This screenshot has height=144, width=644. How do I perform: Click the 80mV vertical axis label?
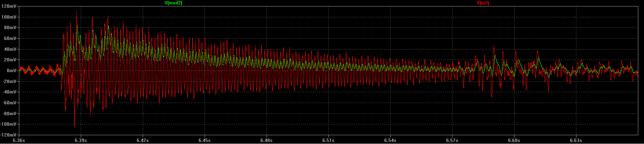(11, 28)
